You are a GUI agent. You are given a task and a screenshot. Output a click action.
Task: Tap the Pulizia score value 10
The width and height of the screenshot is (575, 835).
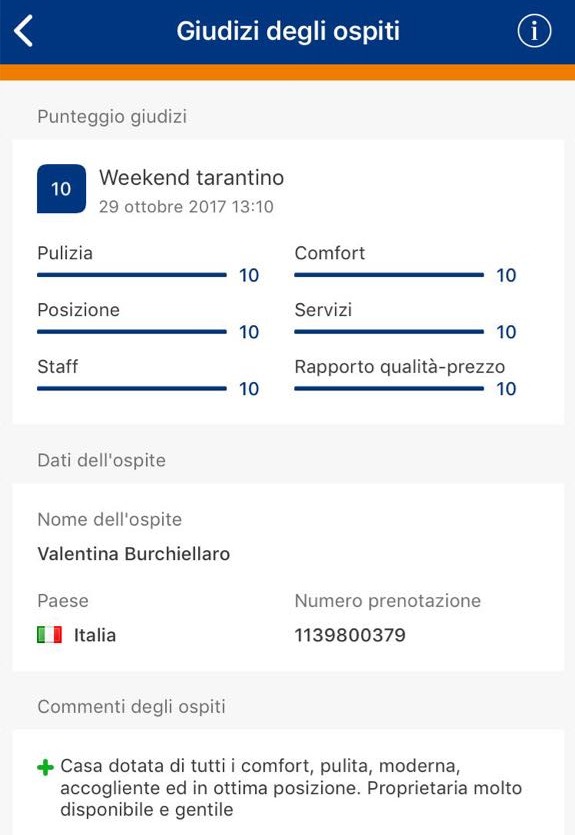pos(249,275)
